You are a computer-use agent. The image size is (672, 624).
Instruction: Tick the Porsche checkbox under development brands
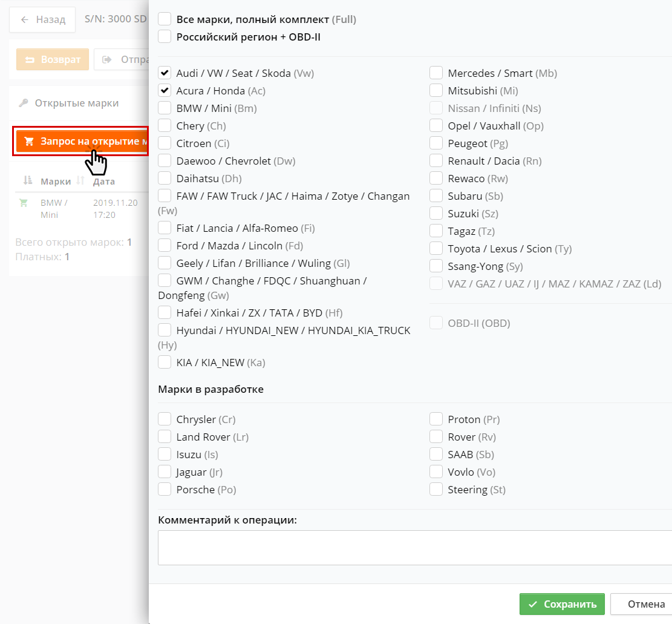pos(165,490)
